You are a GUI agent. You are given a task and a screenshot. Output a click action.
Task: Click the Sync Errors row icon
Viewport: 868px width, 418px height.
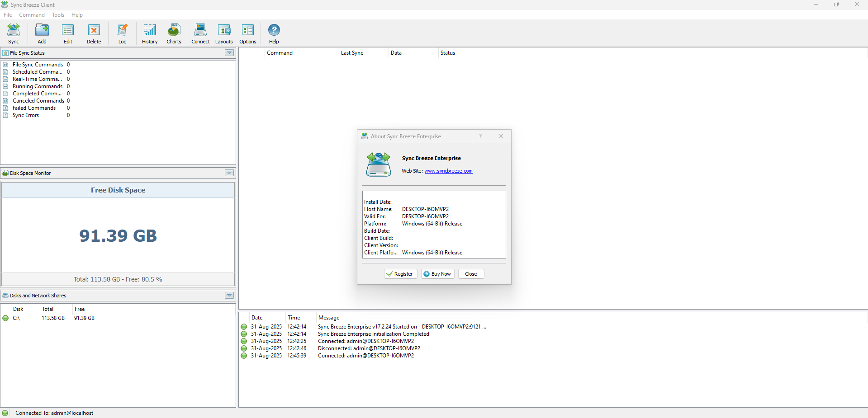point(5,115)
